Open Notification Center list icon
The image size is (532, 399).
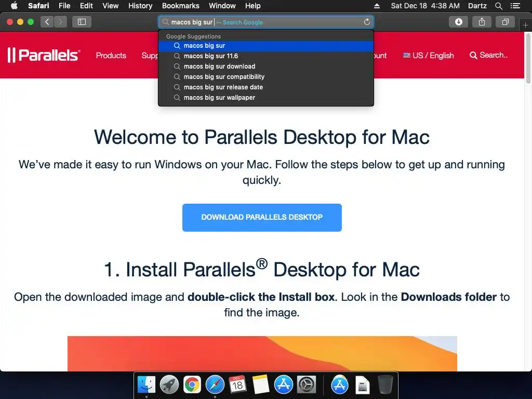click(515, 6)
